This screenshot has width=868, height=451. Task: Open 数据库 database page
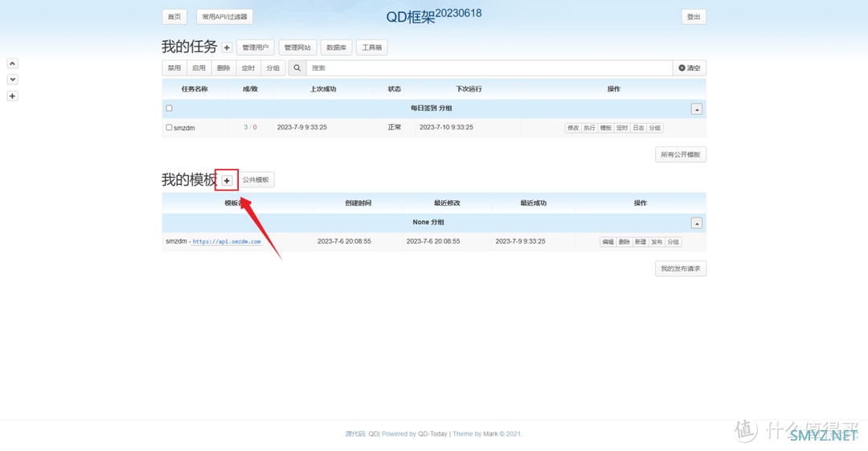[336, 47]
